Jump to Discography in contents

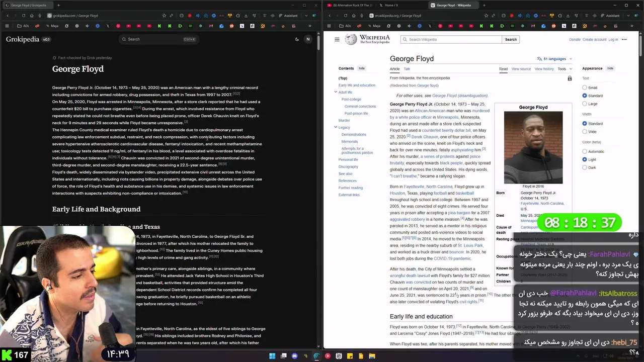click(348, 167)
